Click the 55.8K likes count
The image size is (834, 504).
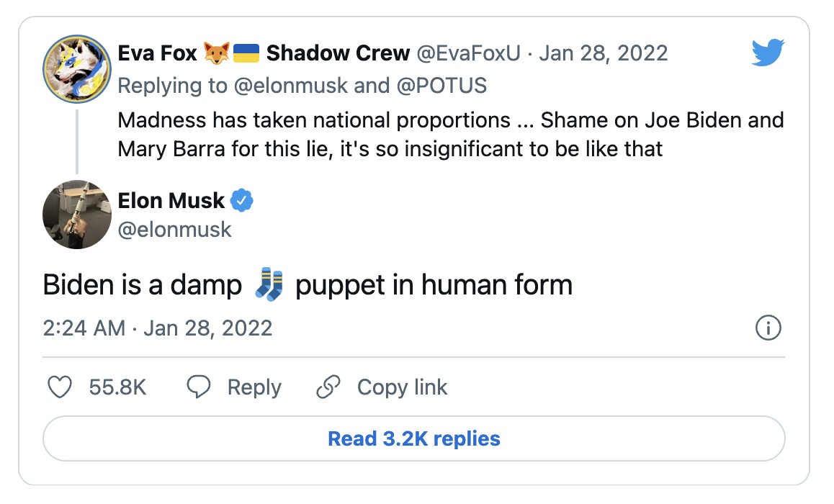117,387
